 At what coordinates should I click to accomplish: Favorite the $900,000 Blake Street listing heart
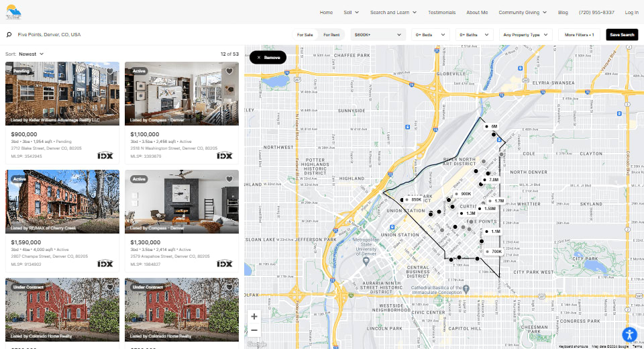tap(109, 71)
